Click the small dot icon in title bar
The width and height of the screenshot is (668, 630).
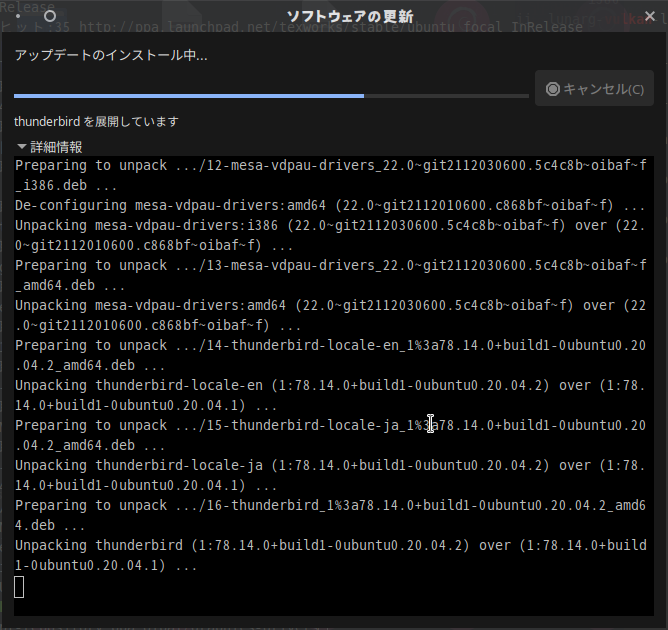click(x=18, y=17)
